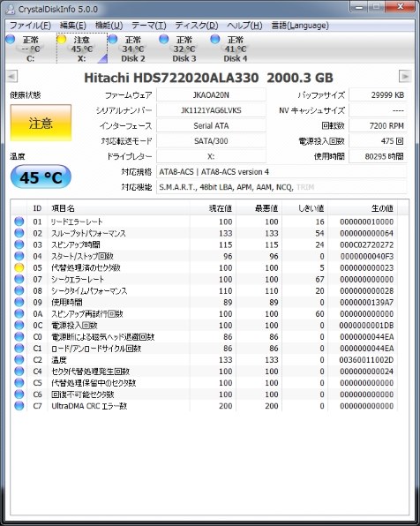Click blue status icon for attribute 08

[19, 290]
